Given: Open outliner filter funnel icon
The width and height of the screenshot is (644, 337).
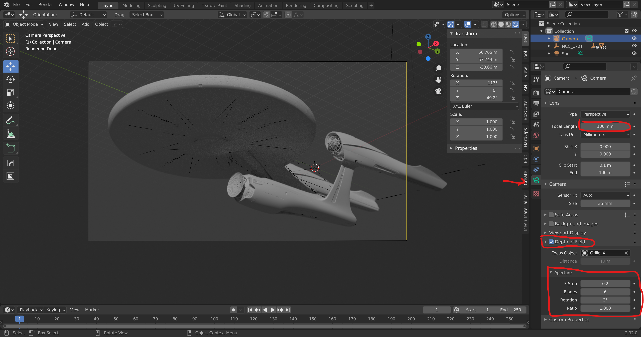Looking at the screenshot, I should point(620,15).
